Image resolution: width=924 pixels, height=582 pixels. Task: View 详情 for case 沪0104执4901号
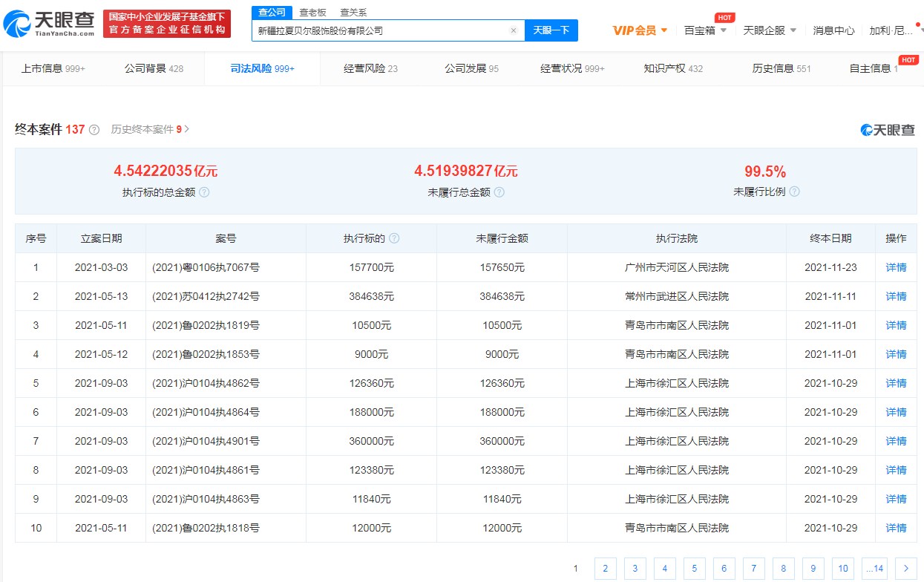pos(896,441)
